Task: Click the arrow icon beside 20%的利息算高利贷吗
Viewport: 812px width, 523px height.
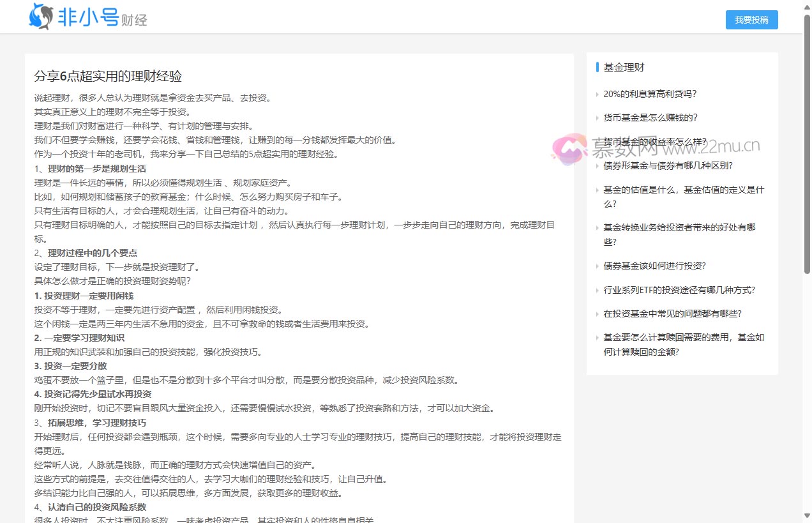Action: 597,94
